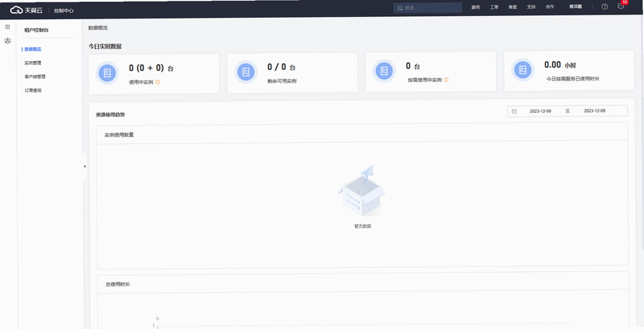Open the nine-dot services grid icon
The width and height of the screenshot is (644, 329).
pos(7,27)
